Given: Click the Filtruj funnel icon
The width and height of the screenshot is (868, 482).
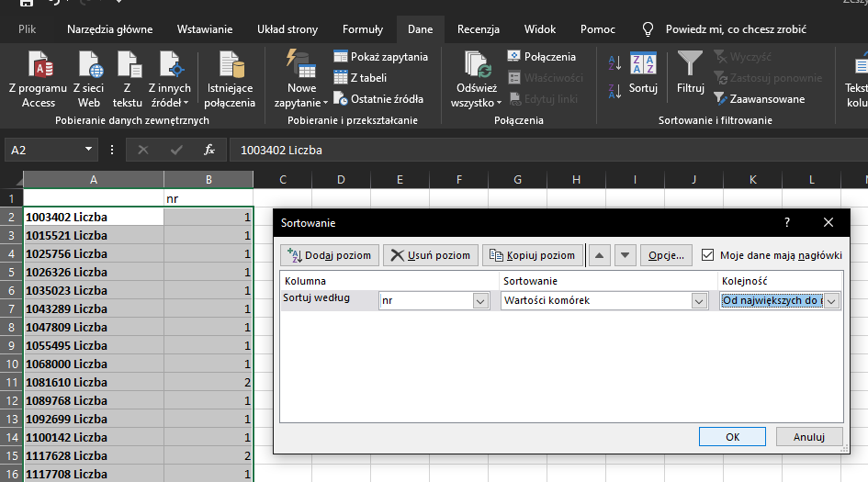Looking at the screenshot, I should click(690, 63).
